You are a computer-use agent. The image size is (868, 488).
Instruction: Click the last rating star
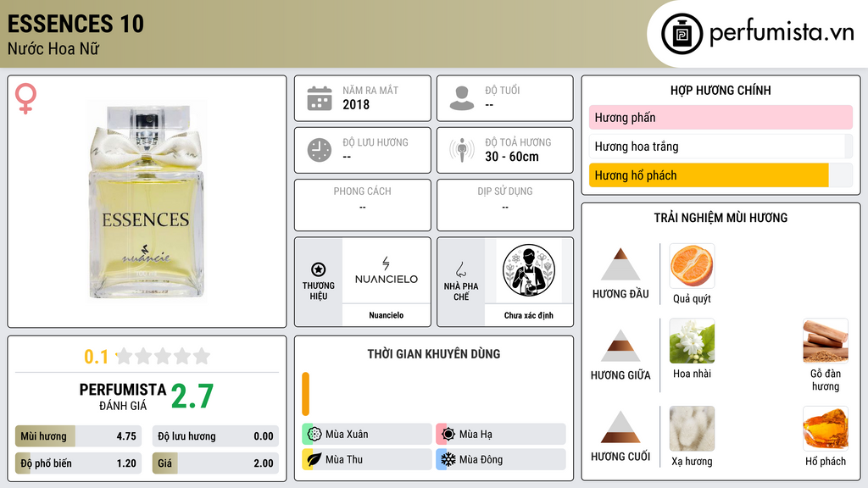(202, 356)
